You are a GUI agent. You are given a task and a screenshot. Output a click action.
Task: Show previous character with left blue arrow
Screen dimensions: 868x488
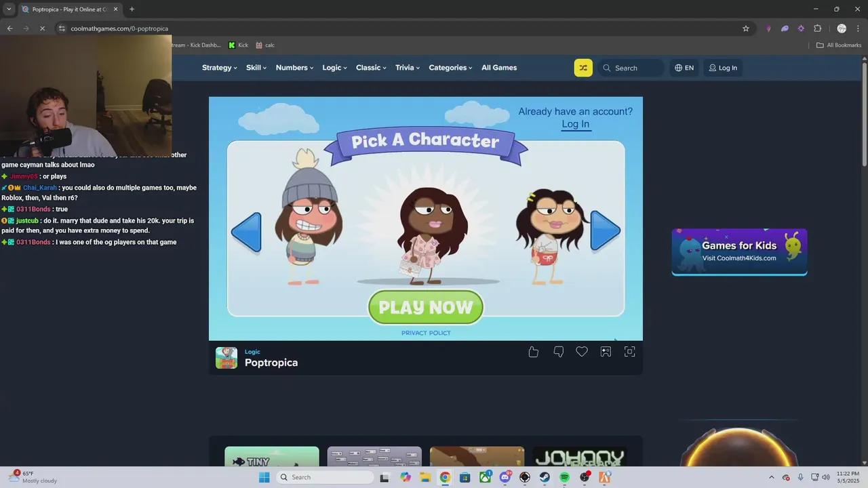(x=246, y=232)
